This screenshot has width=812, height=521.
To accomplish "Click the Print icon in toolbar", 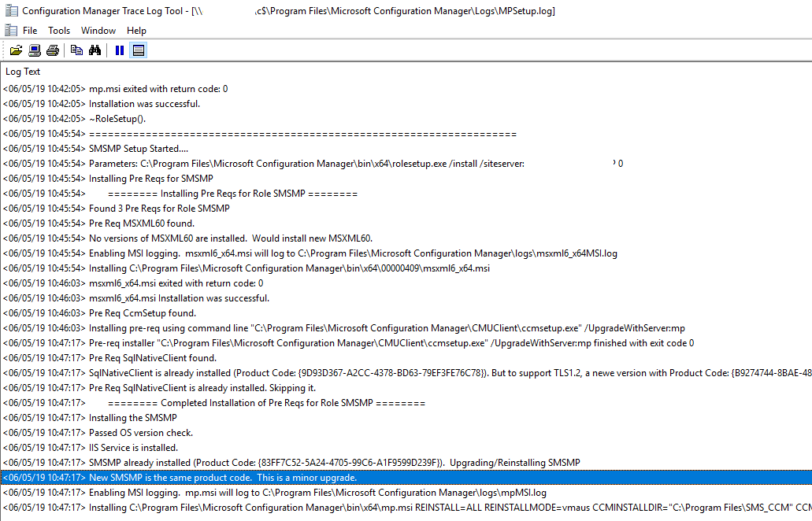I will (x=52, y=50).
